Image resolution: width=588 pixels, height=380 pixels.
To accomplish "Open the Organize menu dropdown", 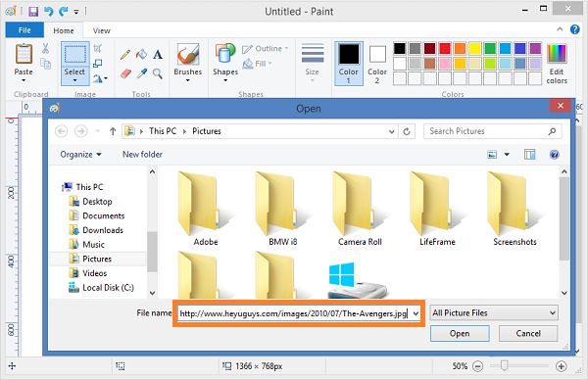I will click(80, 155).
